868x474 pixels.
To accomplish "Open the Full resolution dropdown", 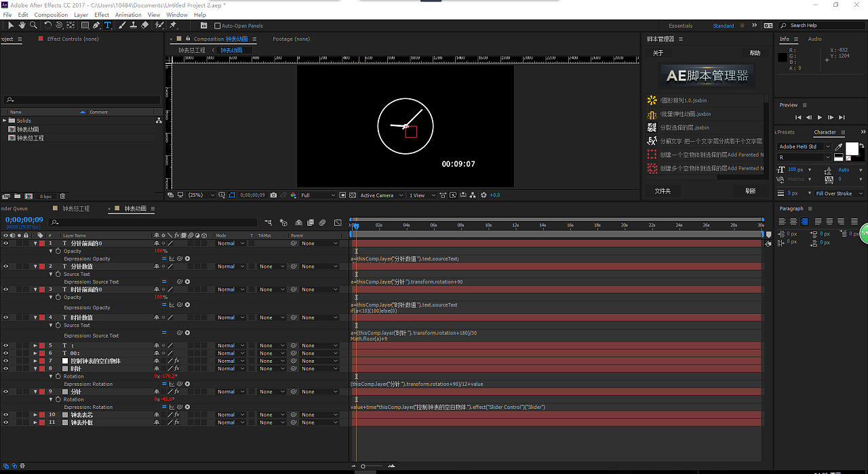I will (317, 195).
